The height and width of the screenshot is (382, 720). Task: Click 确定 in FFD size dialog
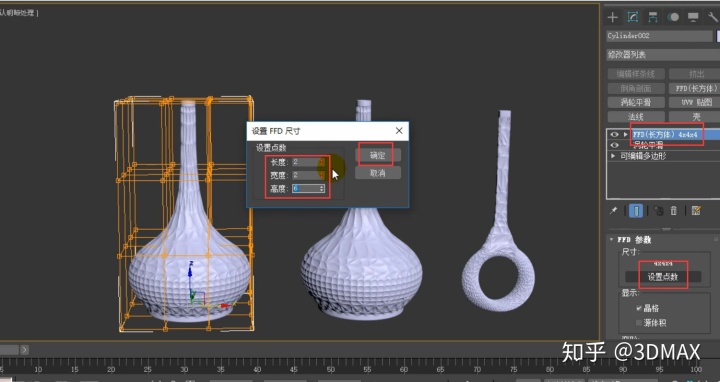pyautogui.click(x=377, y=155)
